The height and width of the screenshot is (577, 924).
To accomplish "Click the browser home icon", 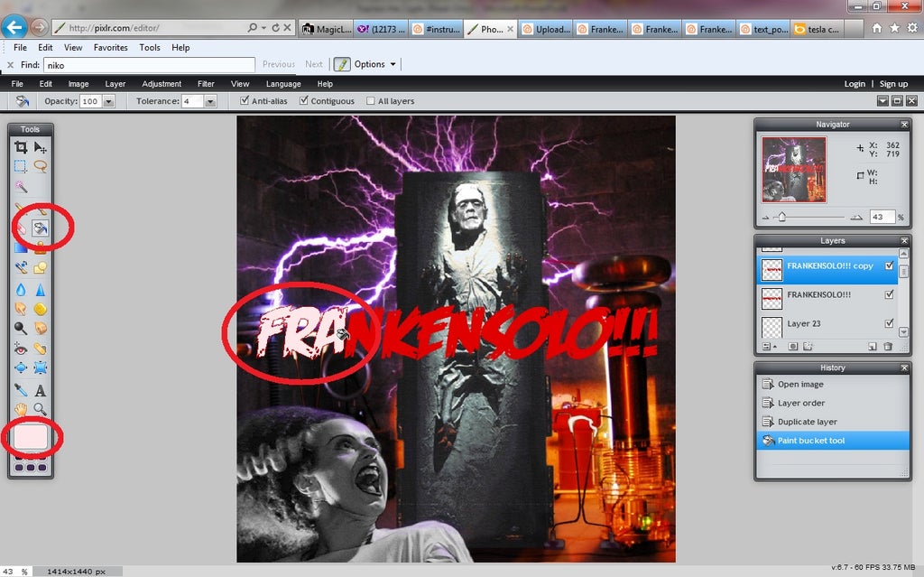I will point(877,28).
